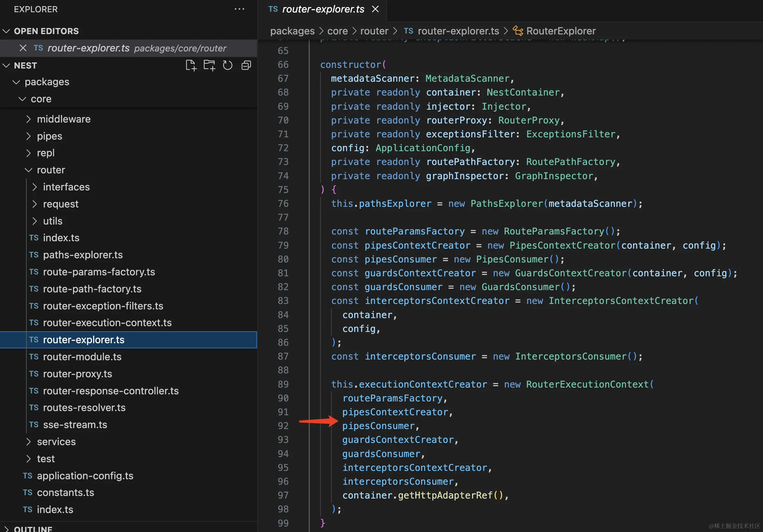This screenshot has width=763, height=532.
Task: Click line number 66 in gutter
Action: 283,64
